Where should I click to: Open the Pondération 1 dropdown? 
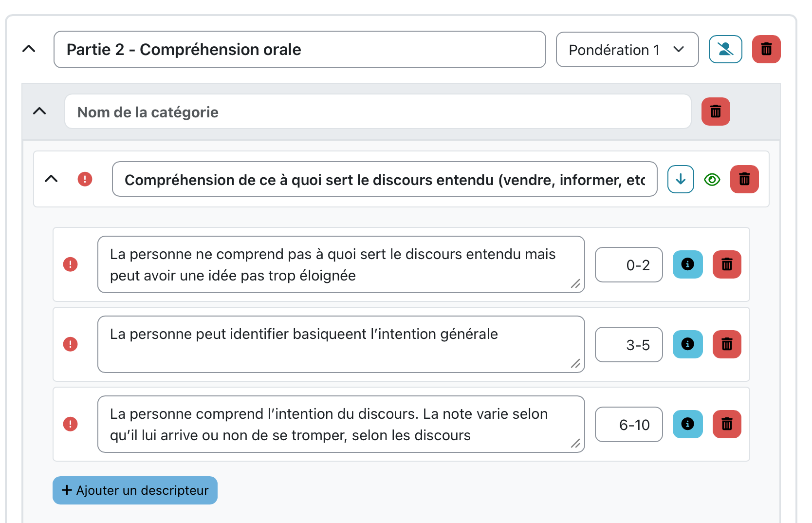click(x=627, y=50)
